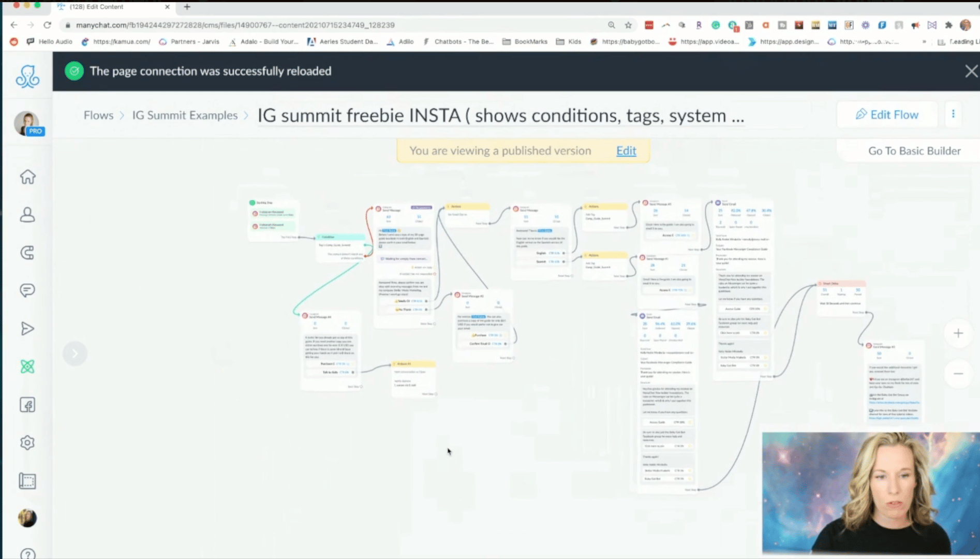This screenshot has width=980, height=559.
Task: Open the Templates sidebar icon
Action: pyautogui.click(x=27, y=481)
